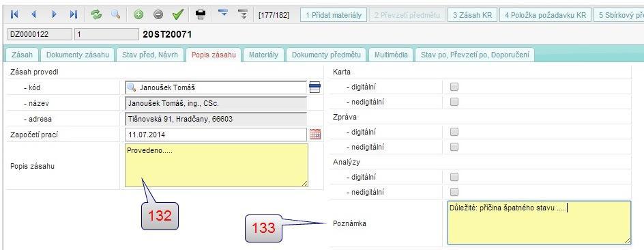
Task: Click Analýzy section label
Action: point(347,162)
